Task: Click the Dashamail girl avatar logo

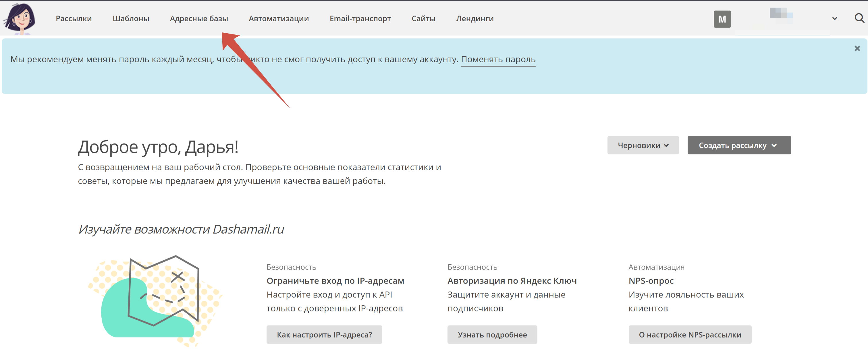Action: click(x=20, y=18)
